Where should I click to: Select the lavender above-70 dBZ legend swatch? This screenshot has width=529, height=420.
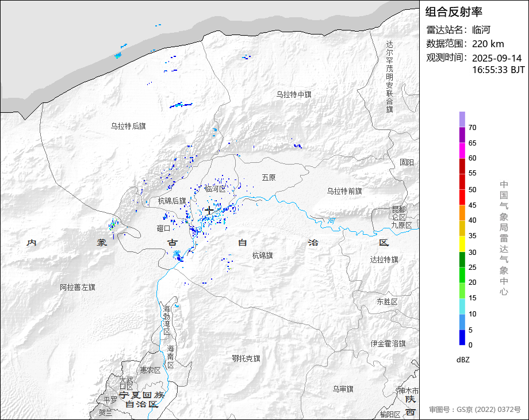click(462, 120)
